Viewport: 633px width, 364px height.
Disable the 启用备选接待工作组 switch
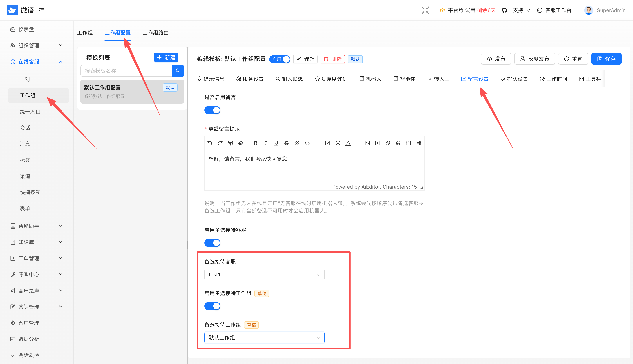(212, 306)
